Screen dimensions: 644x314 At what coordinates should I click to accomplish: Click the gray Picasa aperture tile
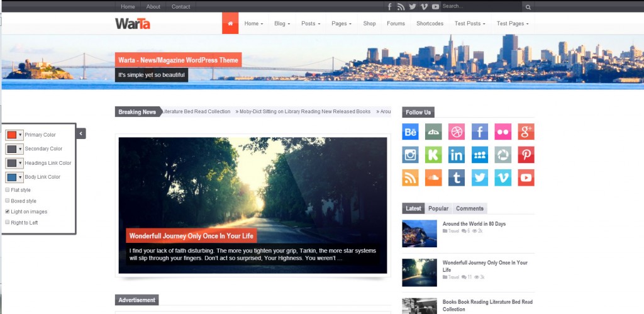coord(502,155)
